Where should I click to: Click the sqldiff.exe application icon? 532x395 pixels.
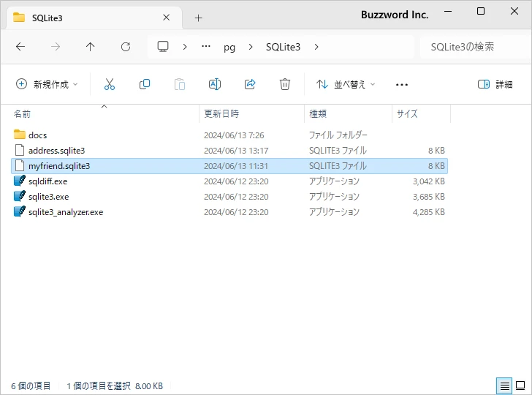point(20,181)
